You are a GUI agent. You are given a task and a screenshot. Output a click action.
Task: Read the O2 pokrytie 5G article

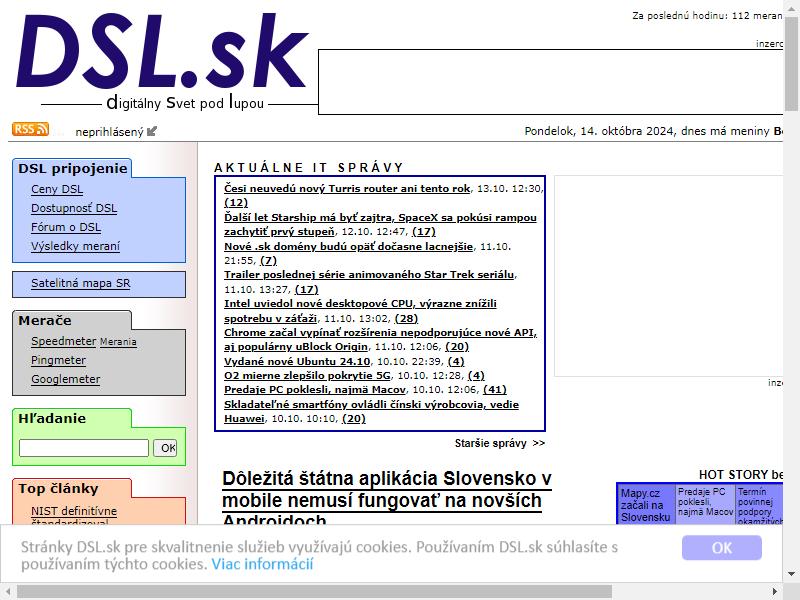(307, 376)
